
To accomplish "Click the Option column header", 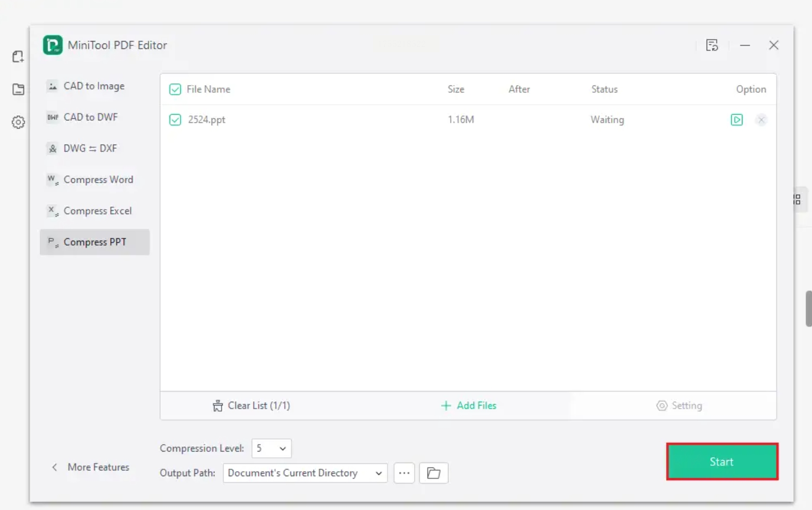I will click(751, 89).
